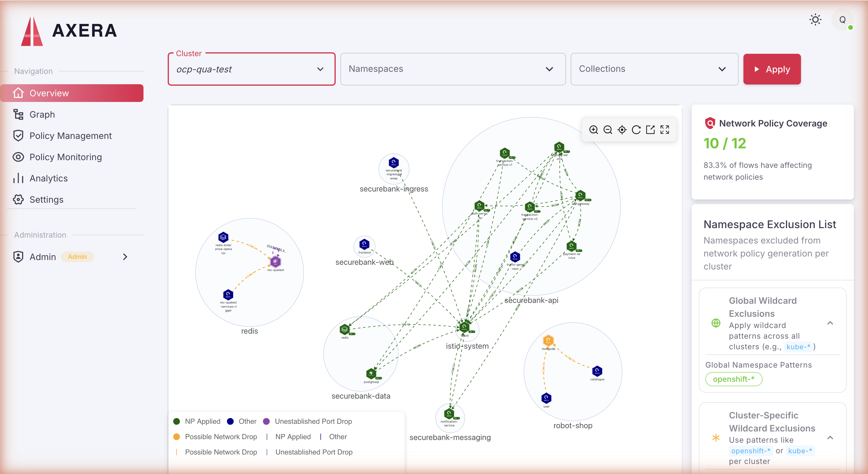868x474 pixels.
Task: Select the user node in robot-shop
Action: [546, 398]
